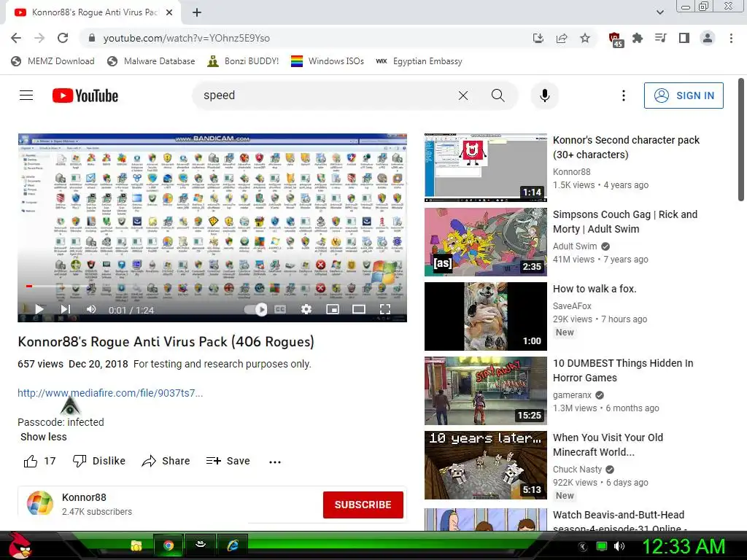Open the Chrome profile avatar
Viewport: 747px width, 560px height.
pyautogui.click(x=708, y=38)
